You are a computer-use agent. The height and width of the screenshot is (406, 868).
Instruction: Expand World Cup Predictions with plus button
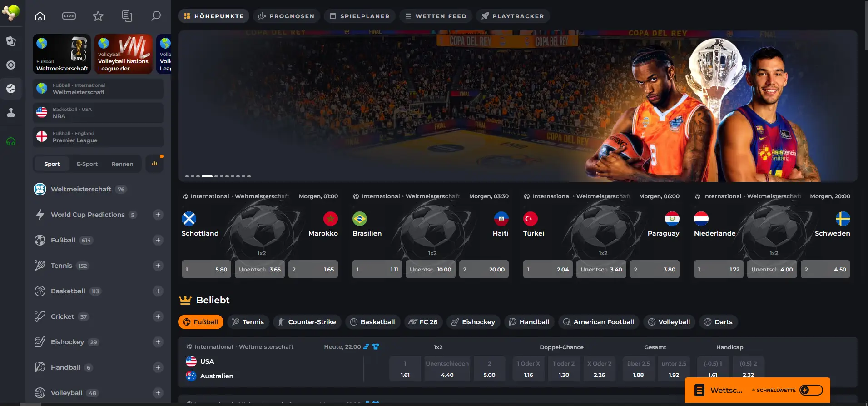click(158, 215)
